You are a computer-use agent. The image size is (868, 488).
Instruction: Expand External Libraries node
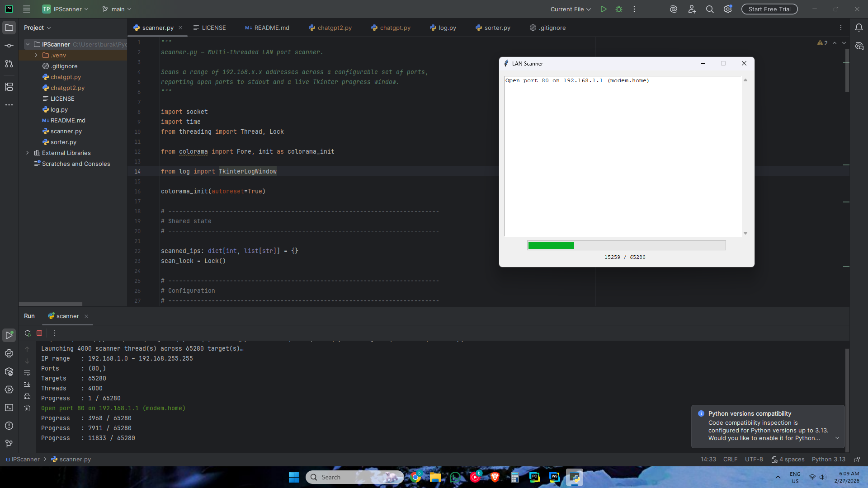(x=27, y=153)
